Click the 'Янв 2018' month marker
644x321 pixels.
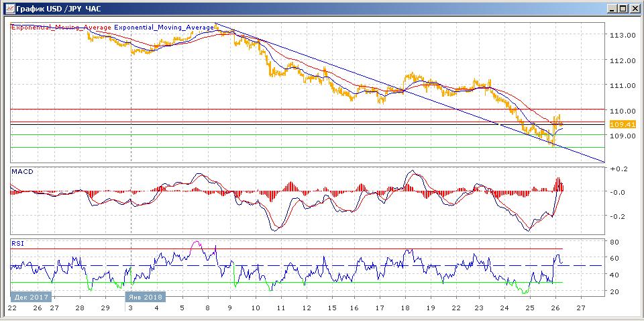click(144, 296)
